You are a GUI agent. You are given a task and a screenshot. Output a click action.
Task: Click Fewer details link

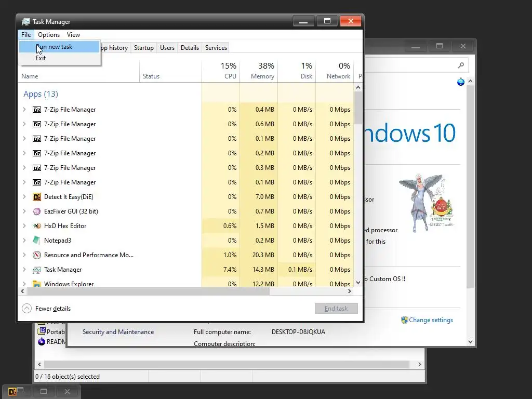tap(53, 309)
